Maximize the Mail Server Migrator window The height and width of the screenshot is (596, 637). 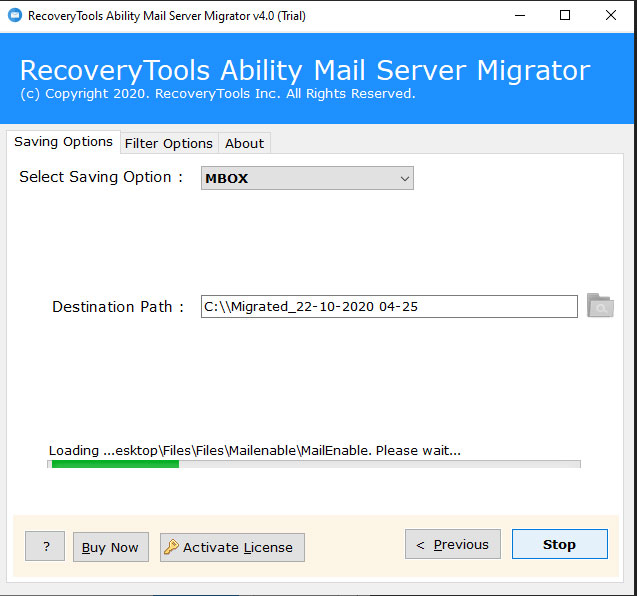pos(565,16)
